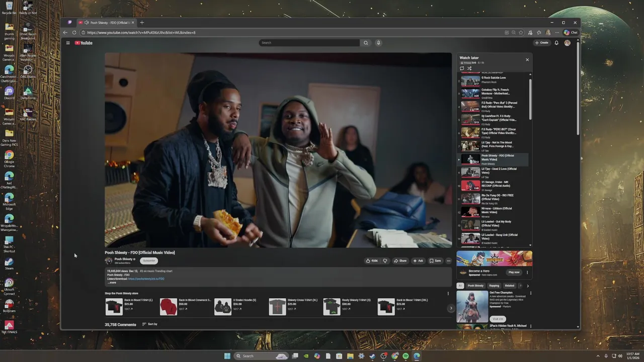Open YouTube guide hamburger menu
The height and width of the screenshot is (362, 644).
(68, 43)
